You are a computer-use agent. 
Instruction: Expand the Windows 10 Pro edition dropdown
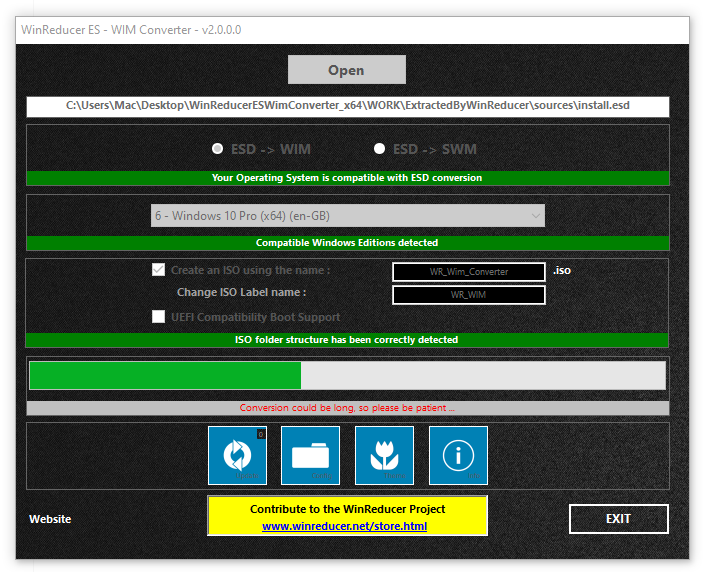click(347, 216)
